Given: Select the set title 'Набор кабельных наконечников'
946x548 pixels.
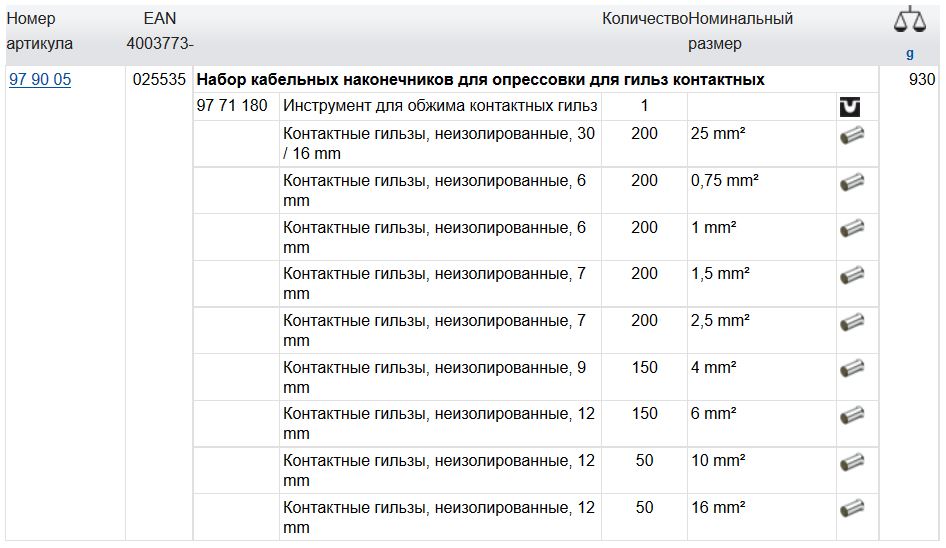Looking at the screenshot, I should tap(480, 80).
